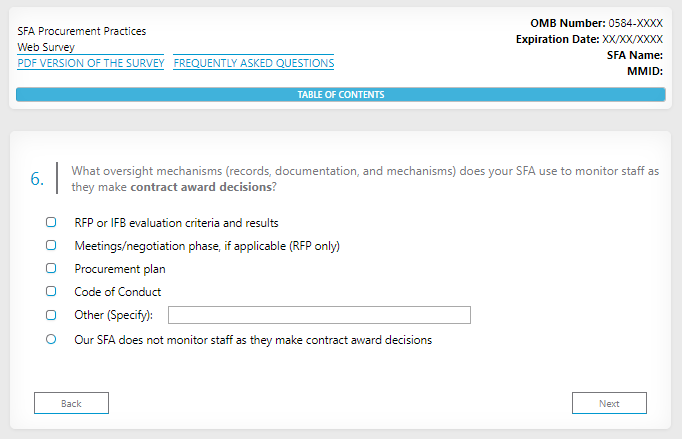Image resolution: width=682 pixels, height=439 pixels.
Task: Open the Frequently Asked Questions link
Action: [x=253, y=63]
